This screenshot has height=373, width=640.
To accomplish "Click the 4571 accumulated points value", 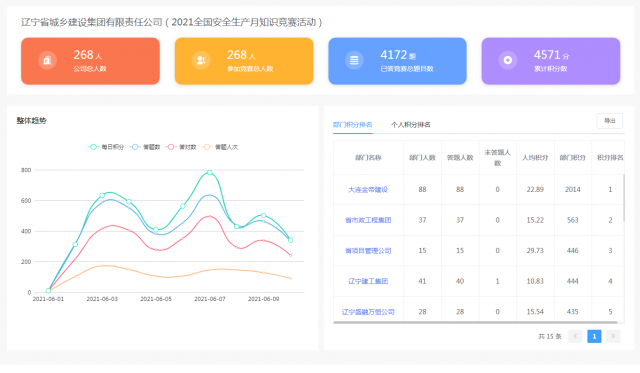I will (x=547, y=55).
